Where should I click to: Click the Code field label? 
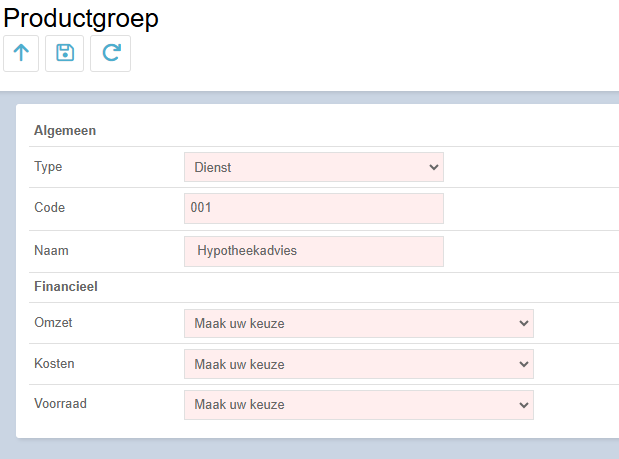[x=49, y=208]
